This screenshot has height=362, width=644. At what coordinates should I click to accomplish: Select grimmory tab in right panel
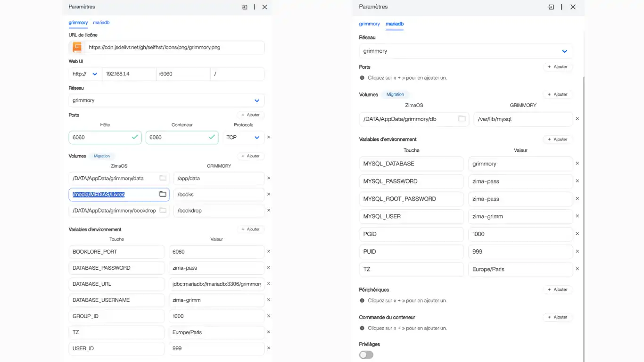(x=369, y=24)
